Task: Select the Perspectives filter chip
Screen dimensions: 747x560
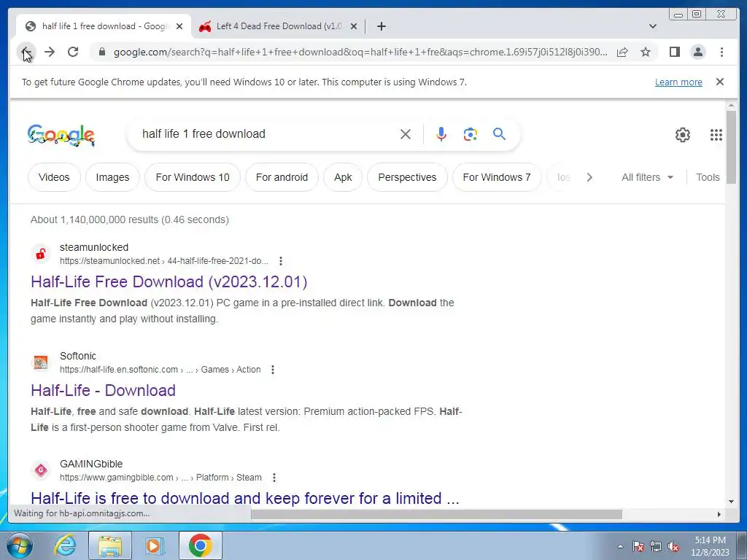Action: pyautogui.click(x=407, y=177)
